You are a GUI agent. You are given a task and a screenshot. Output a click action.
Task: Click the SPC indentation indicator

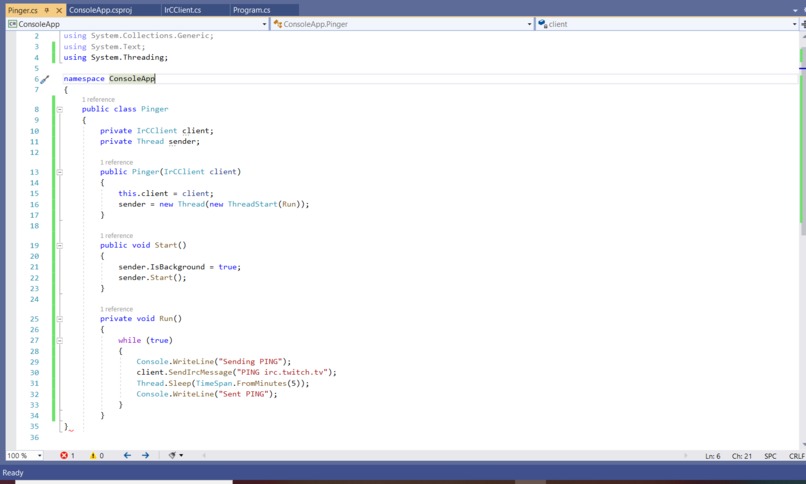(x=770, y=456)
